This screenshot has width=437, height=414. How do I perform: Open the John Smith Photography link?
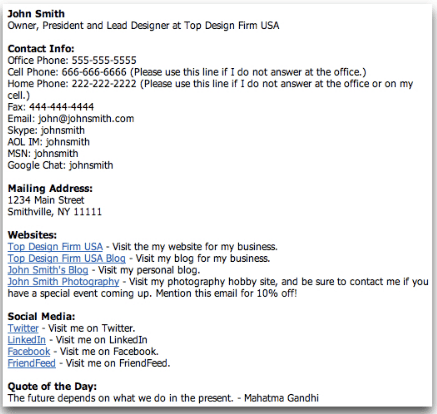click(63, 282)
